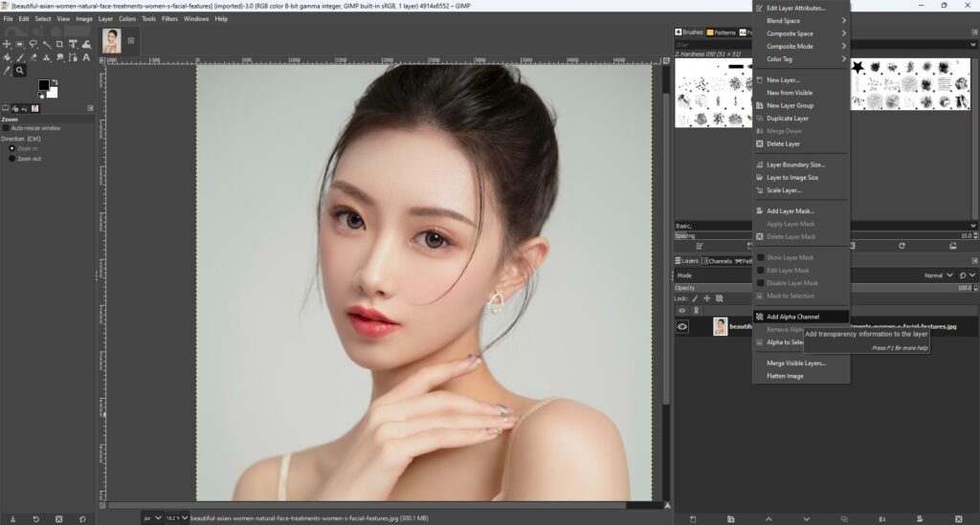Screen dimensions: 980x525
Task: Reset colors to default black and white
Action: coord(40,97)
